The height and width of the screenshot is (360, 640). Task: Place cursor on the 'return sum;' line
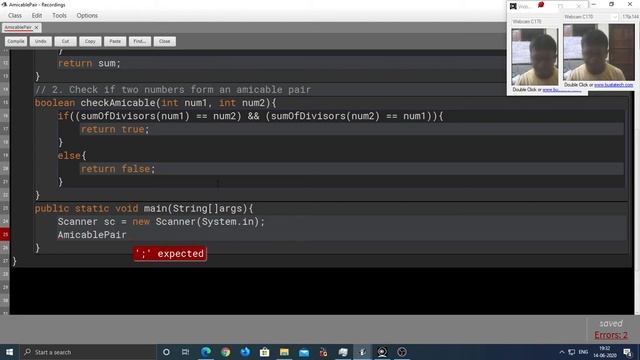tap(89, 63)
